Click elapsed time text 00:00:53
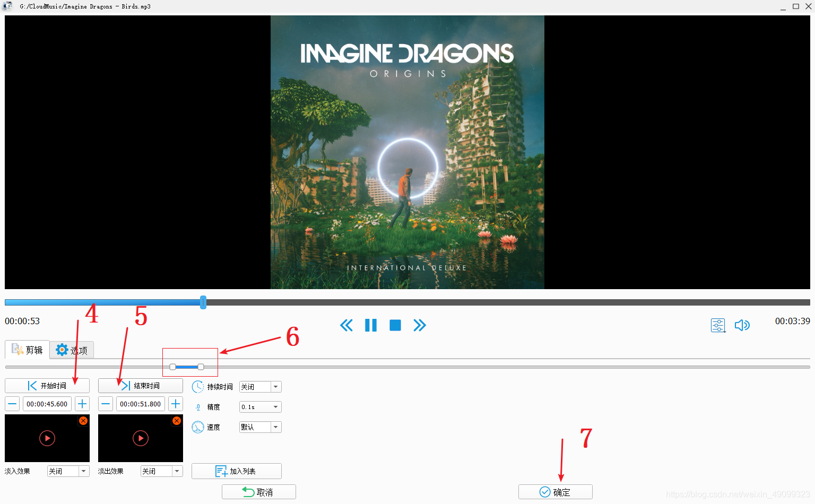The image size is (815, 504). click(x=22, y=321)
